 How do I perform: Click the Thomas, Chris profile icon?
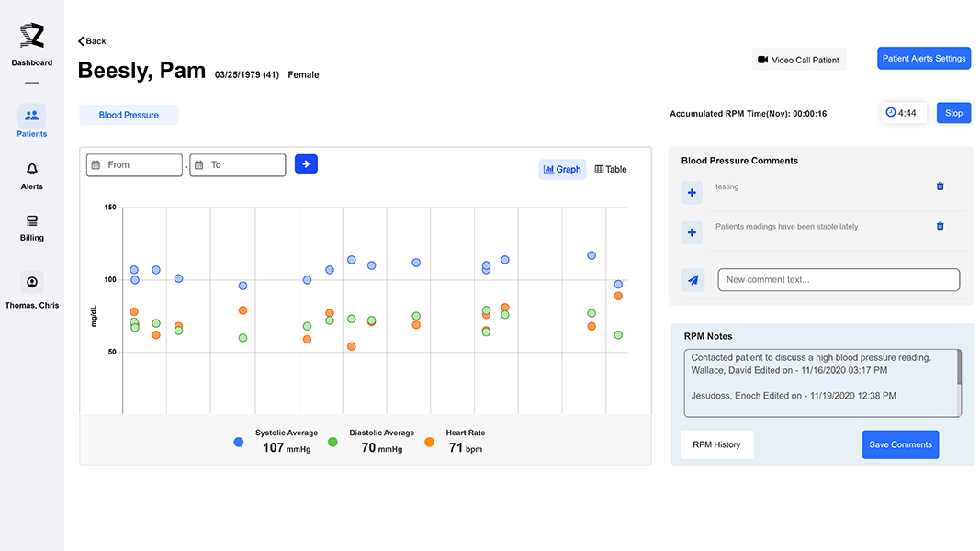tap(32, 282)
